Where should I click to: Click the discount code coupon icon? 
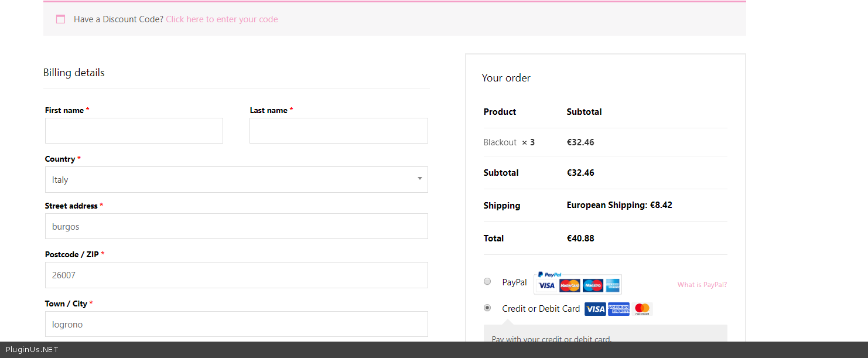point(60,19)
